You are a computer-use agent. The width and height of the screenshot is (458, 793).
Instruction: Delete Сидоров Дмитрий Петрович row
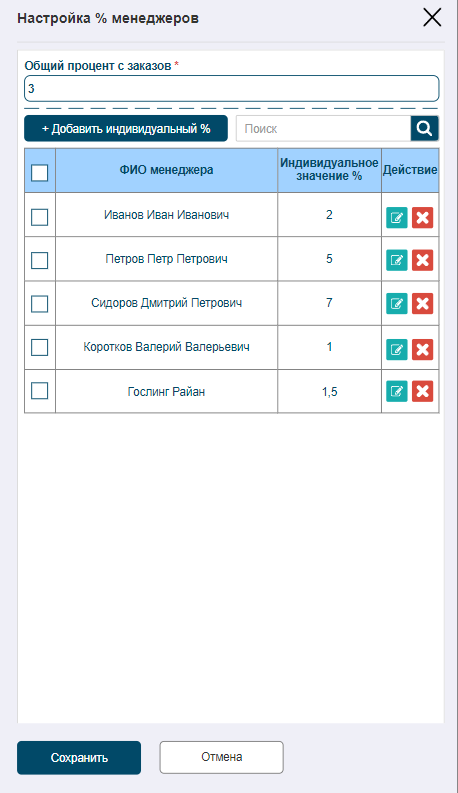click(423, 303)
